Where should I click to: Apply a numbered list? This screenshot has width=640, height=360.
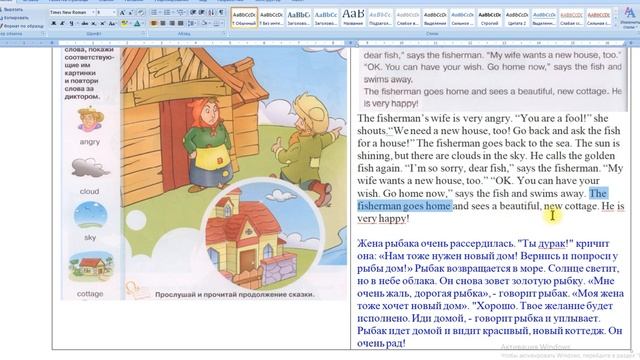[167, 13]
